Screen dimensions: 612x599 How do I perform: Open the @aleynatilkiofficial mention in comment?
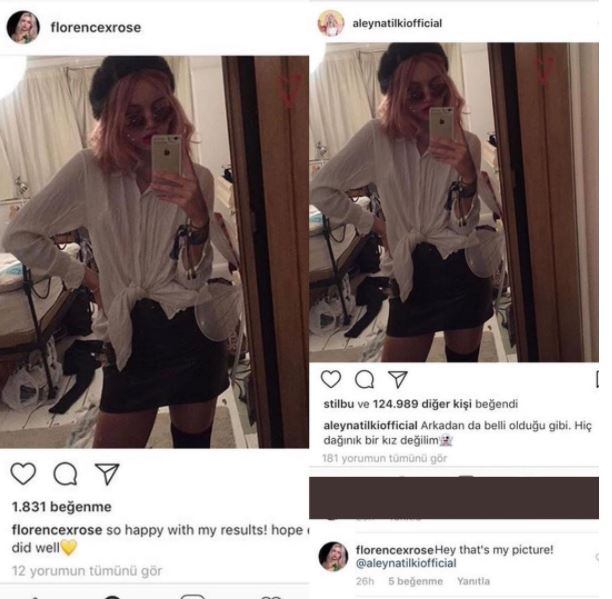point(406,563)
